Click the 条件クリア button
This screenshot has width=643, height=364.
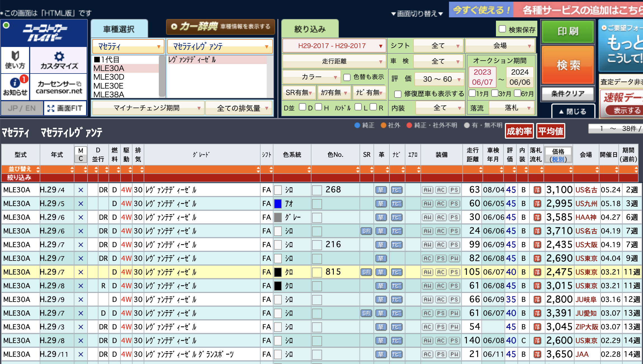pyautogui.click(x=568, y=94)
